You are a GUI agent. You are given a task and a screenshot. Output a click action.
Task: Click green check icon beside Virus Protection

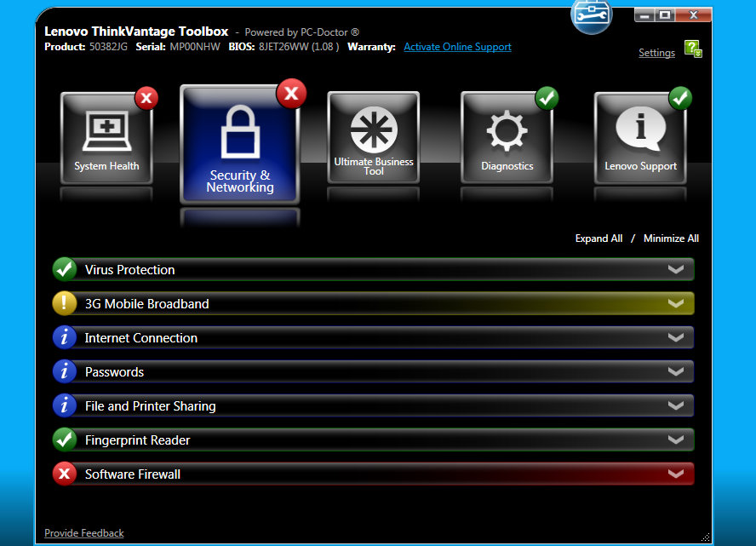pos(65,269)
